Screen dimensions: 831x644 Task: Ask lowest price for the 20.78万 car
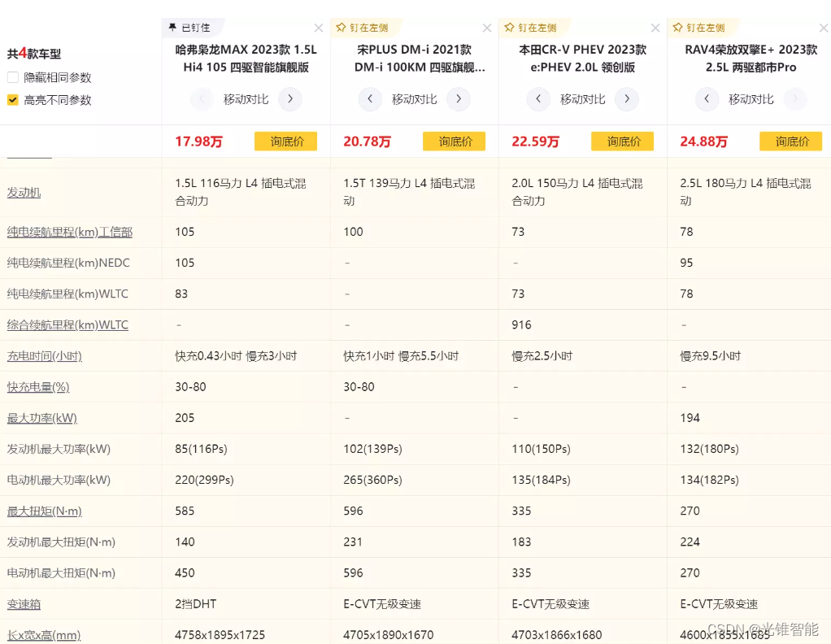455,141
